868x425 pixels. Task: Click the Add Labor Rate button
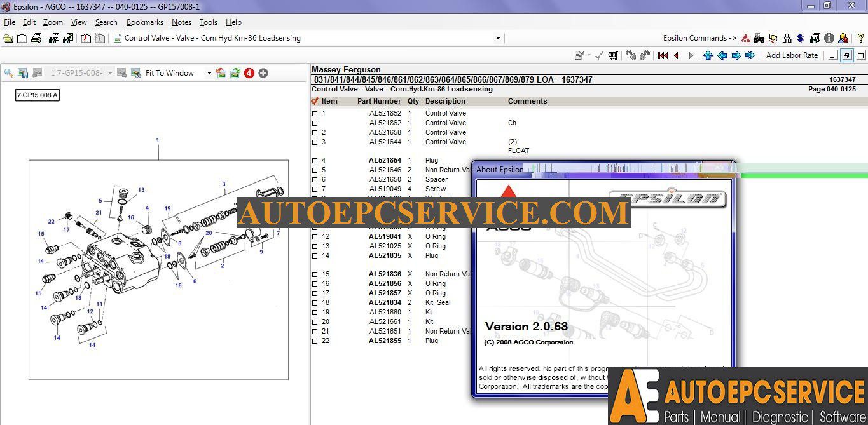[x=792, y=55]
